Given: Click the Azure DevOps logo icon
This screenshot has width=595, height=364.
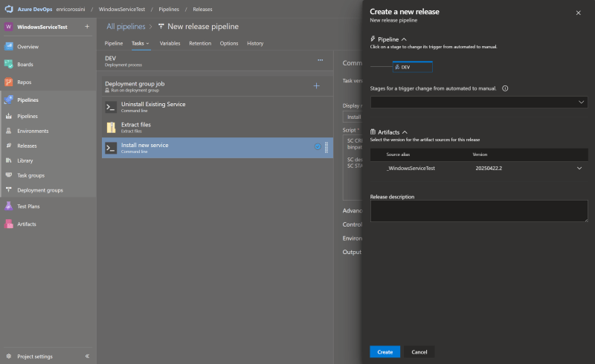Looking at the screenshot, I should [x=9, y=9].
